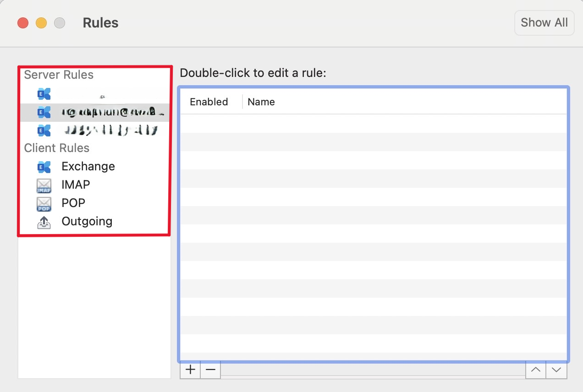
Task: Click the third server account Exchange icon
Action: (x=44, y=131)
